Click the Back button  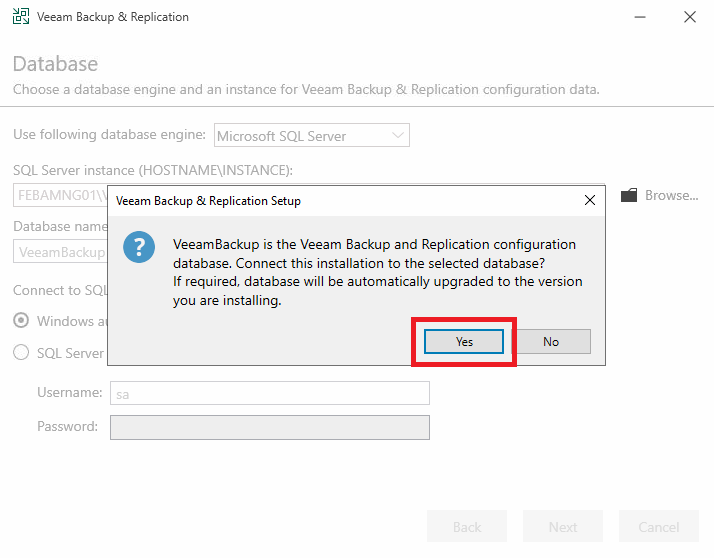(467, 527)
